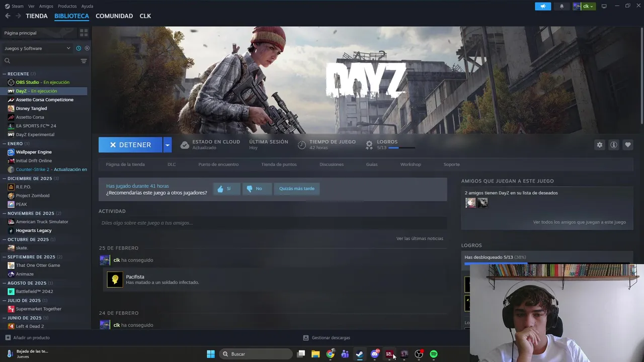
Task: Go forward with the right arrow
Action: point(18,16)
